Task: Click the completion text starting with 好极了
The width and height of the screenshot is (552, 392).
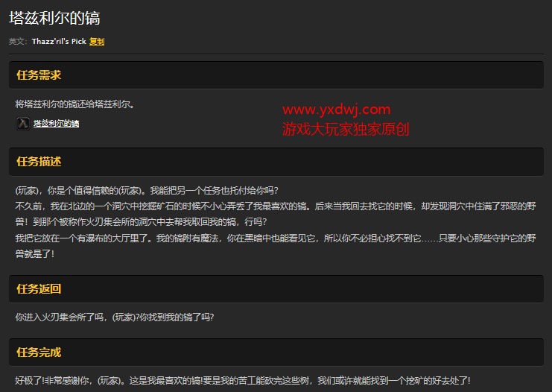Action: [242, 380]
